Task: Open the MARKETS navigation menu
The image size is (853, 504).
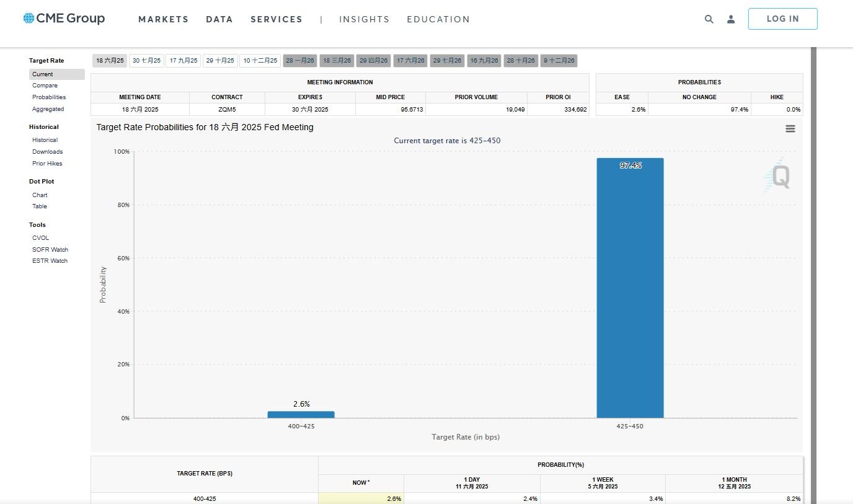Action: [x=163, y=19]
